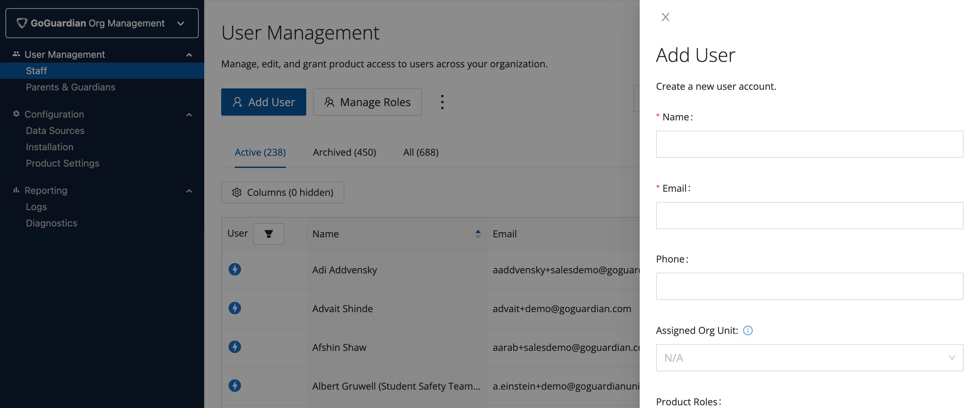Select the name Advait Shinde

[x=342, y=309]
